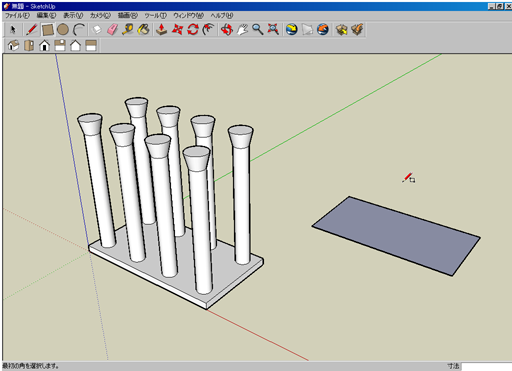Switch to the Front view house icon

(x=44, y=45)
